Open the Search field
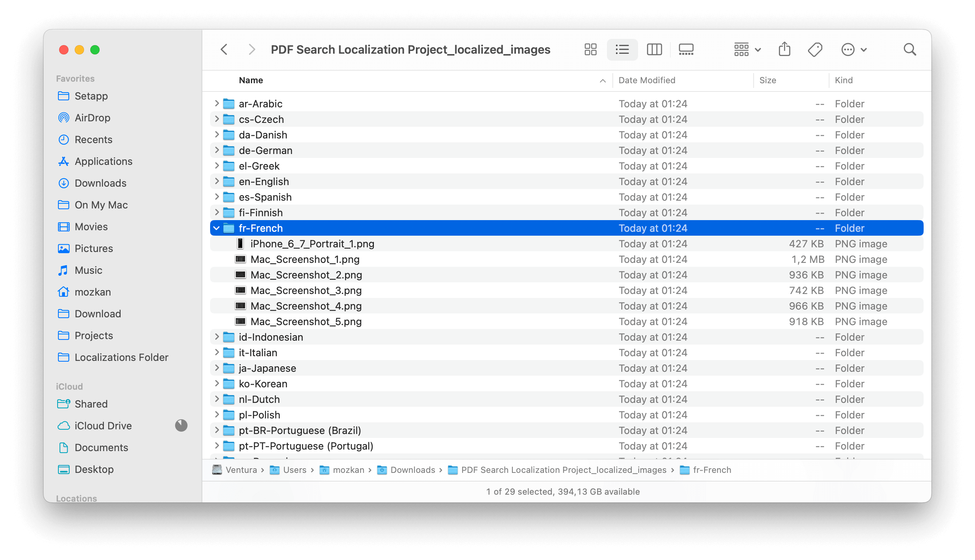This screenshot has width=975, height=560. [910, 49]
